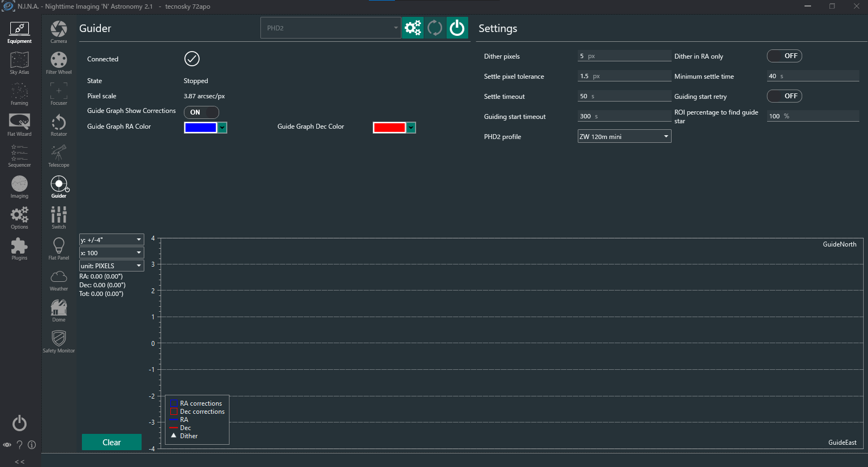Click the RA corrections legend entry
Screen dimensions: 868x467
(196, 403)
